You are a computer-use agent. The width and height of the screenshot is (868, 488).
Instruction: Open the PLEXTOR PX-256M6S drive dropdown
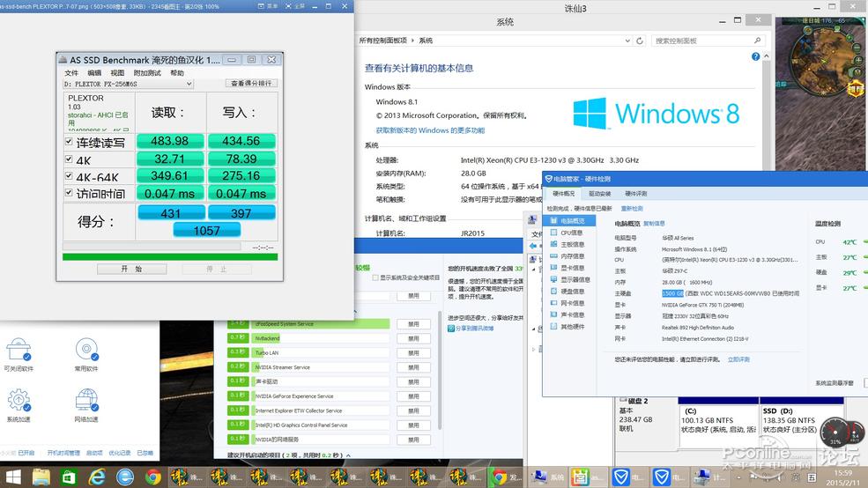click(x=128, y=84)
